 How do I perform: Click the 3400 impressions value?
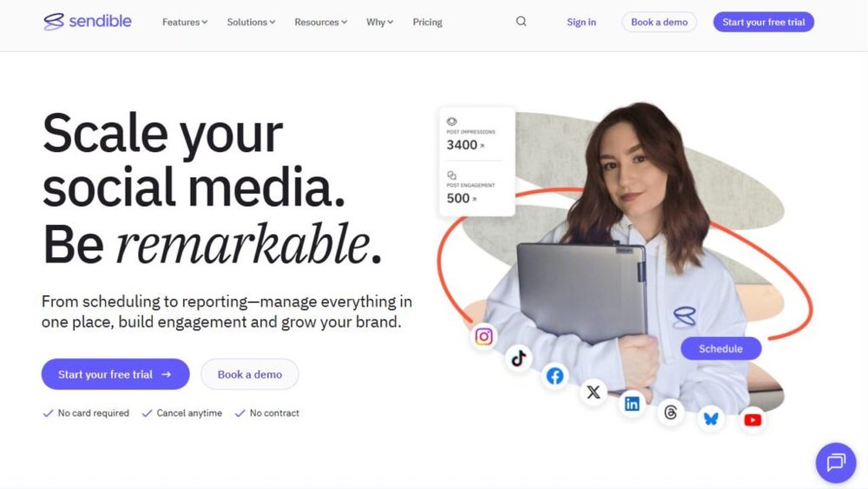click(462, 145)
